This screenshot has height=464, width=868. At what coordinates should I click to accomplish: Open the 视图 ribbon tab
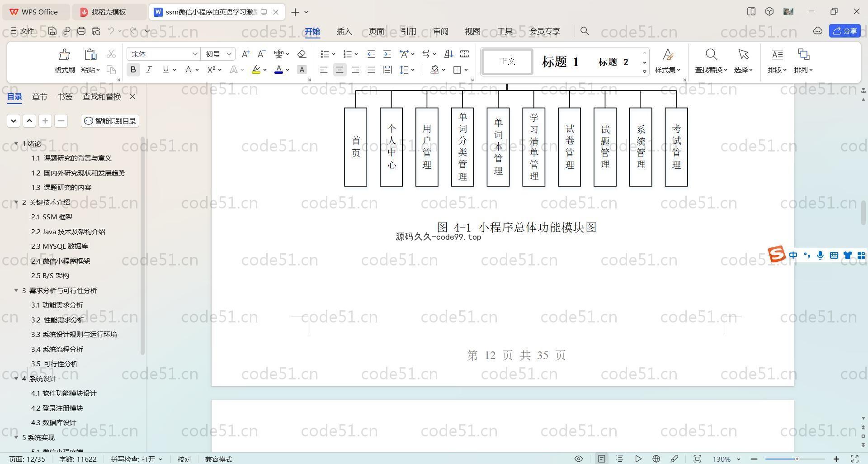tap(473, 31)
